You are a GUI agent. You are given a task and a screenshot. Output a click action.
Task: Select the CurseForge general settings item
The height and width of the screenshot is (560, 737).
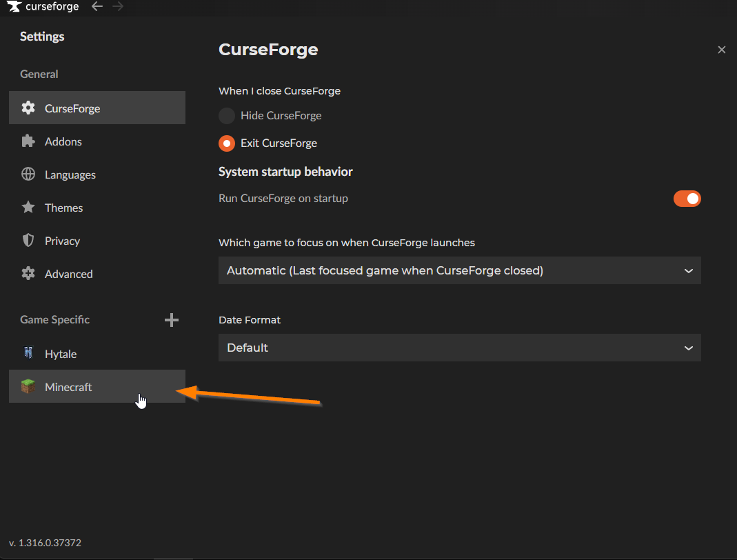tap(97, 108)
